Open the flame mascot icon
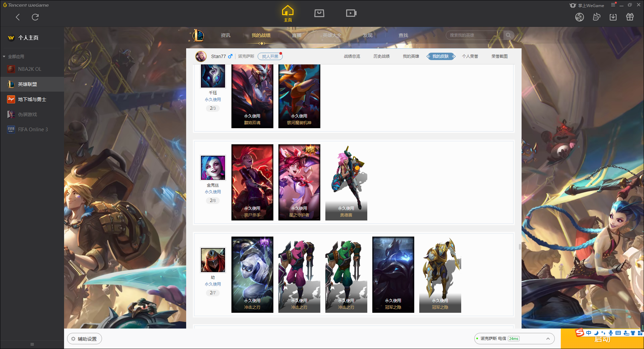Image resolution: width=644 pixels, height=349 pixels. (x=596, y=17)
